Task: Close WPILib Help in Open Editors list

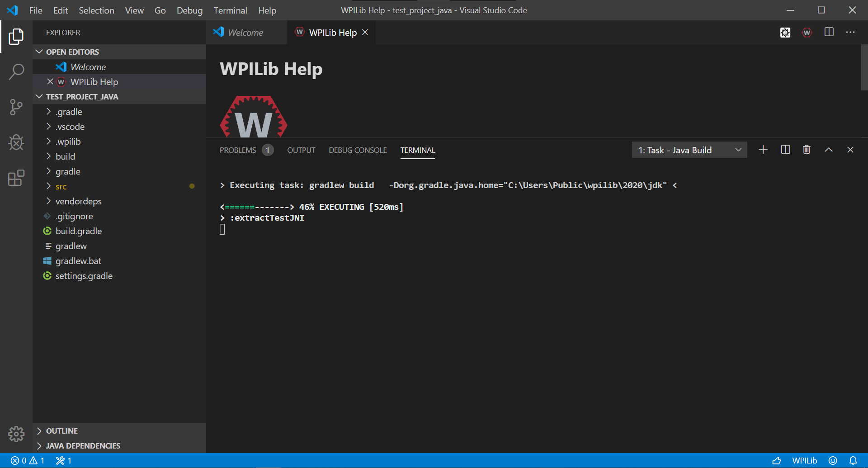Action: 50,81
